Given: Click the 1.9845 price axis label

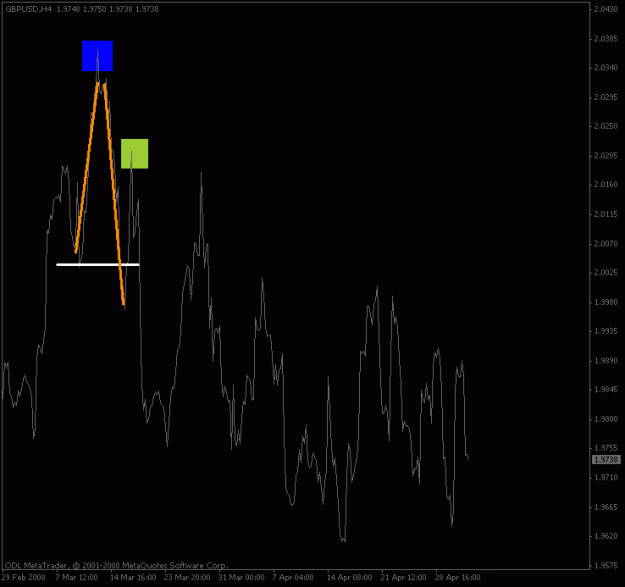Looking at the screenshot, I should (x=606, y=390).
